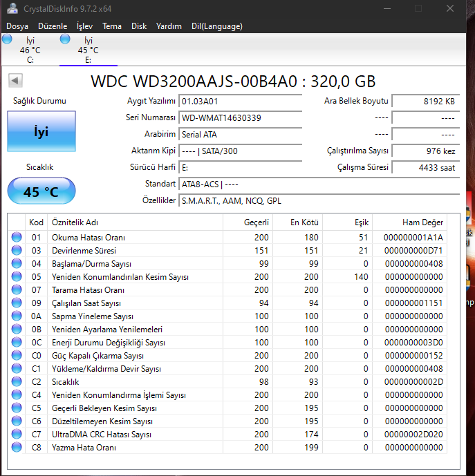
Task: Select the Yazma Hata Oranı attribute name
Action: [84, 448]
